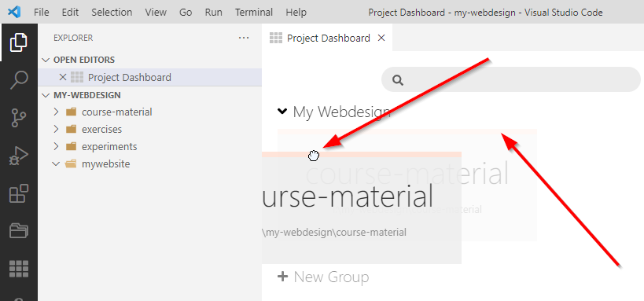
Task: Click the dashboard project search field
Action: click(511, 79)
